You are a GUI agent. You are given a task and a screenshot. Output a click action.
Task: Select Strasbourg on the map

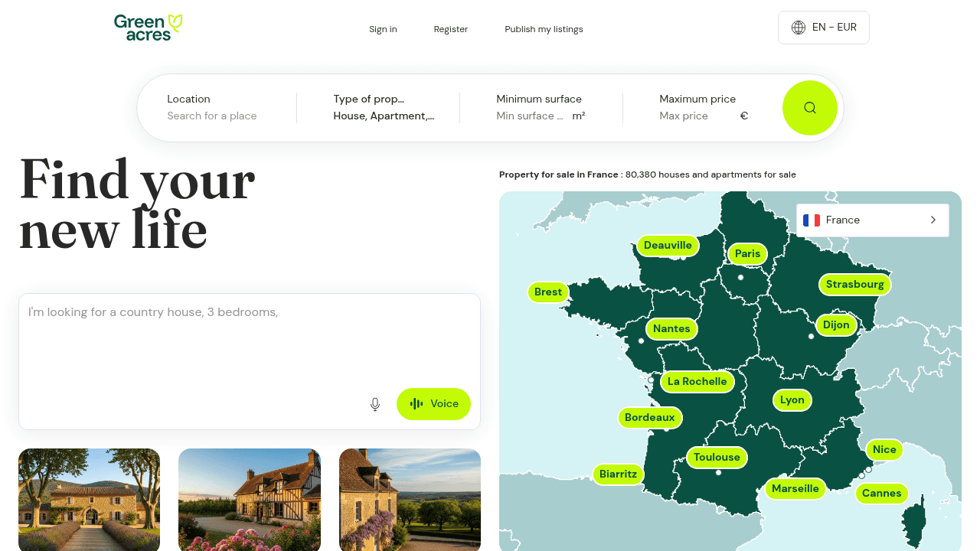855,285
